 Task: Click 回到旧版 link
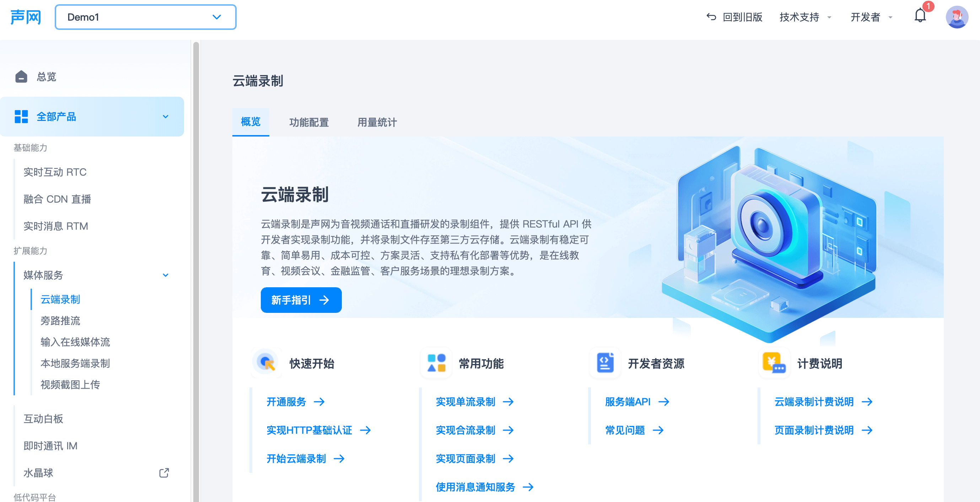(x=742, y=17)
